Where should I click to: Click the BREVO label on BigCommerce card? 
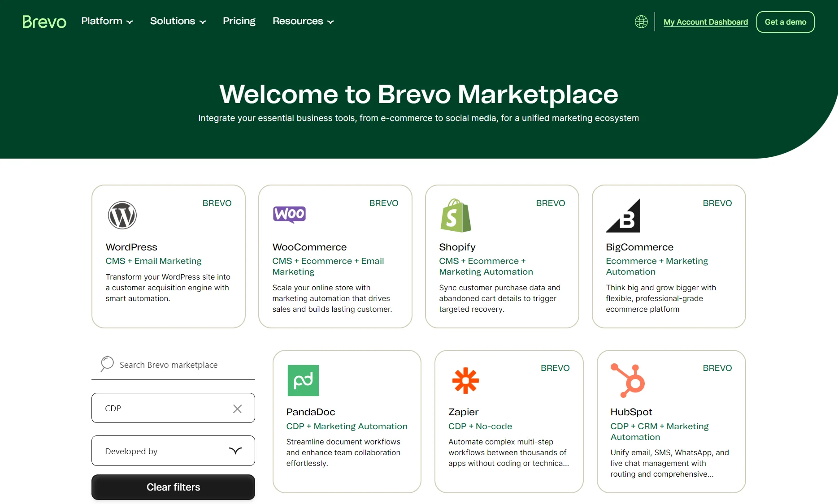point(717,203)
